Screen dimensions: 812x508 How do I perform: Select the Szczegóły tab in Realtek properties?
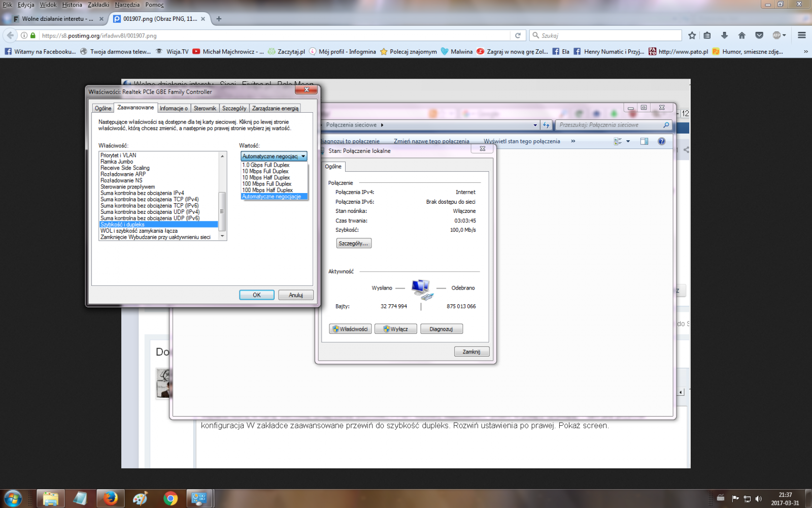234,108
